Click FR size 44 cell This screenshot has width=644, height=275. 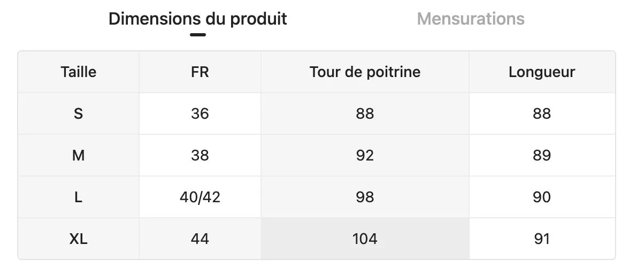(x=200, y=239)
